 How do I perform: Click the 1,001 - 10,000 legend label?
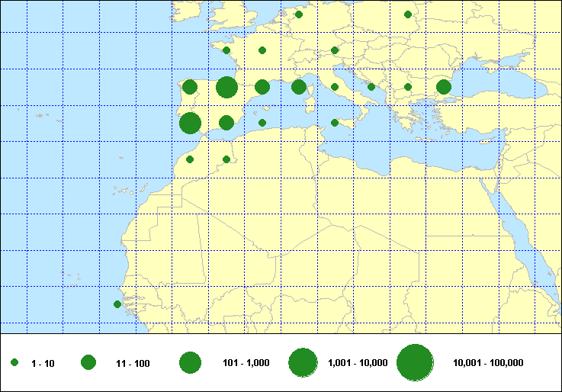pos(358,364)
